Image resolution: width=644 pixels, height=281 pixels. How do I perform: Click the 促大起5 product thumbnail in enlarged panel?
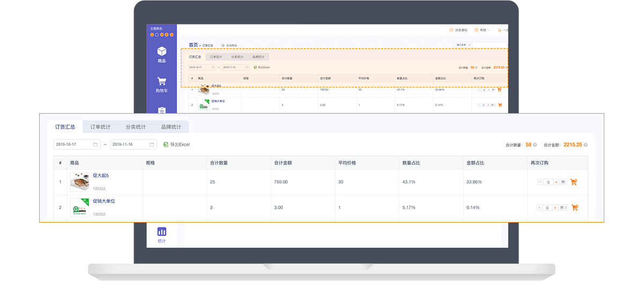click(79, 182)
